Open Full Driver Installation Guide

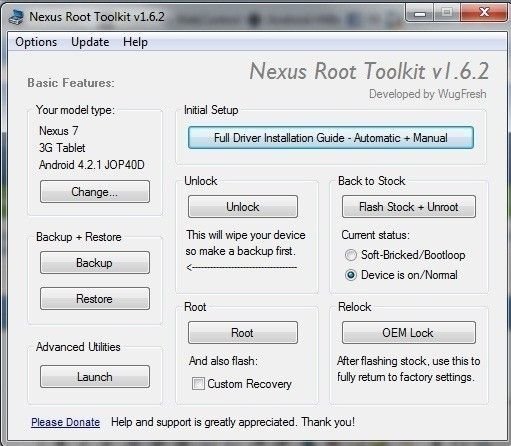[331, 138]
